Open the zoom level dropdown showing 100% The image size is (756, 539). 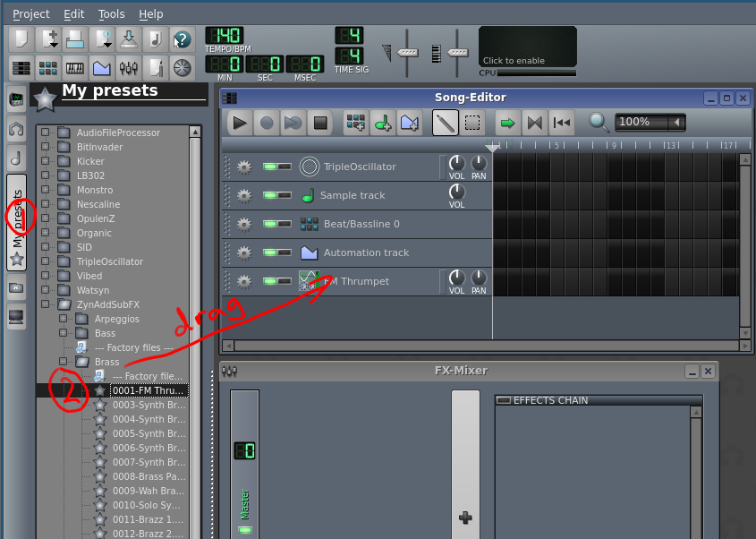(x=650, y=124)
